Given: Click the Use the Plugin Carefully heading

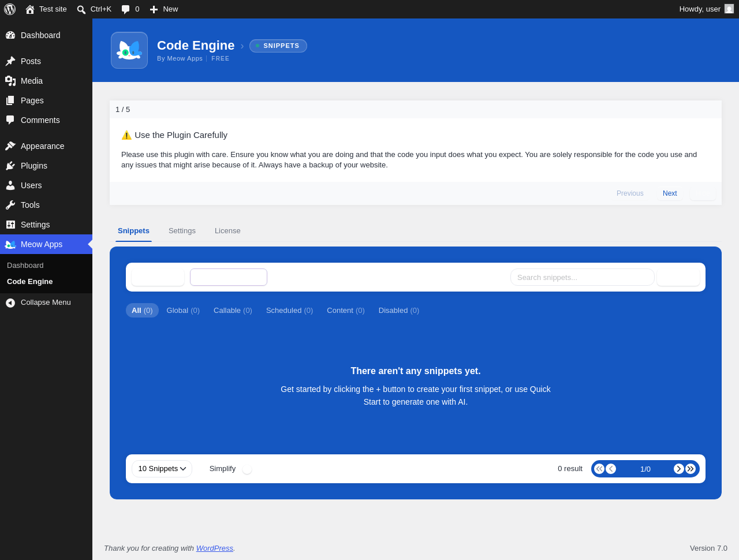Looking at the screenshot, I should [181, 135].
